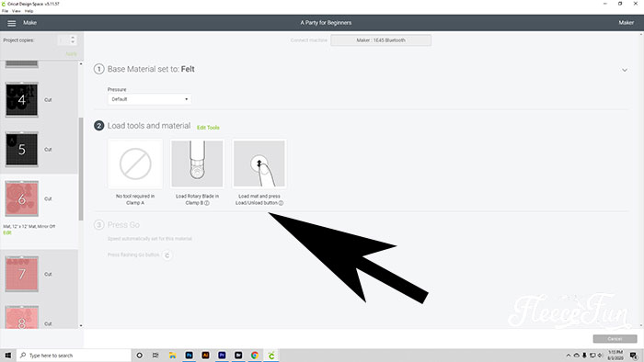Click the Apply link under Project copies

[x=71, y=53]
